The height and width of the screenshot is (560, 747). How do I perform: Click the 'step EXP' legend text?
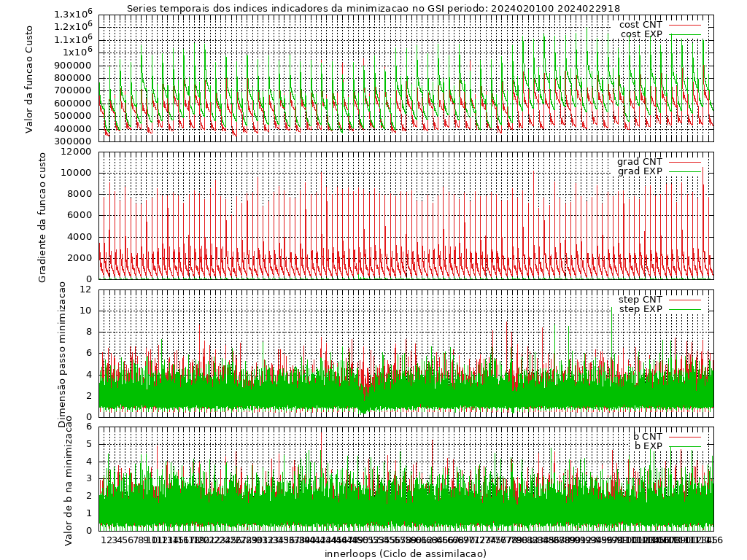[x=640, y=309]
